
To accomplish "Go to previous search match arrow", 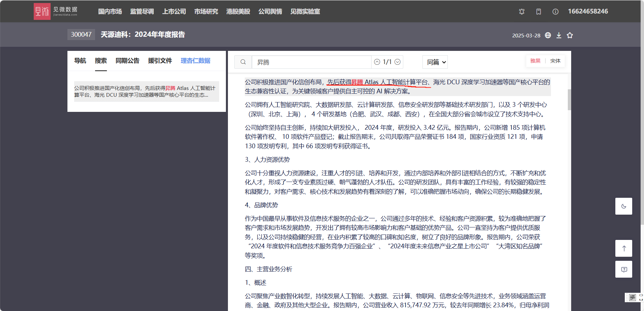I will [377, 62].
